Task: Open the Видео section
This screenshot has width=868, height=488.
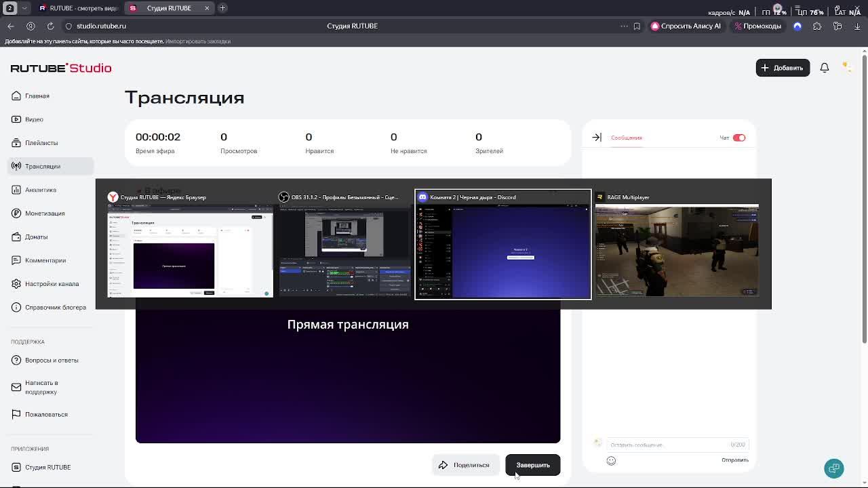Action: [x=50, y=119]
